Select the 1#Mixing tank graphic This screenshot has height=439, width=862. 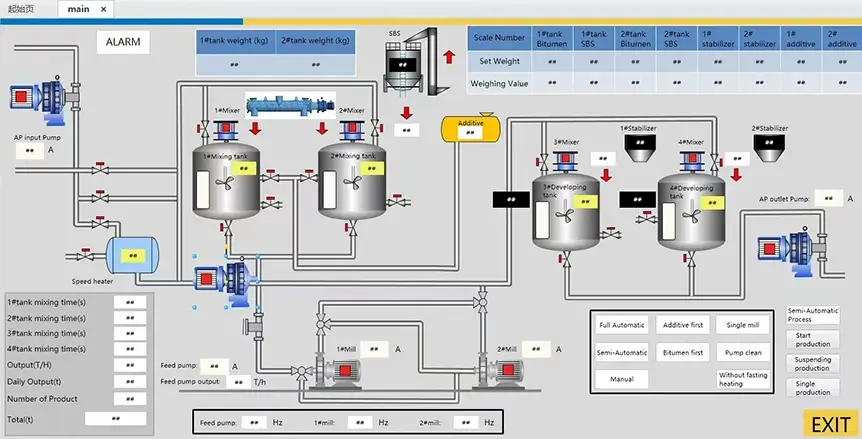(225, 180)
